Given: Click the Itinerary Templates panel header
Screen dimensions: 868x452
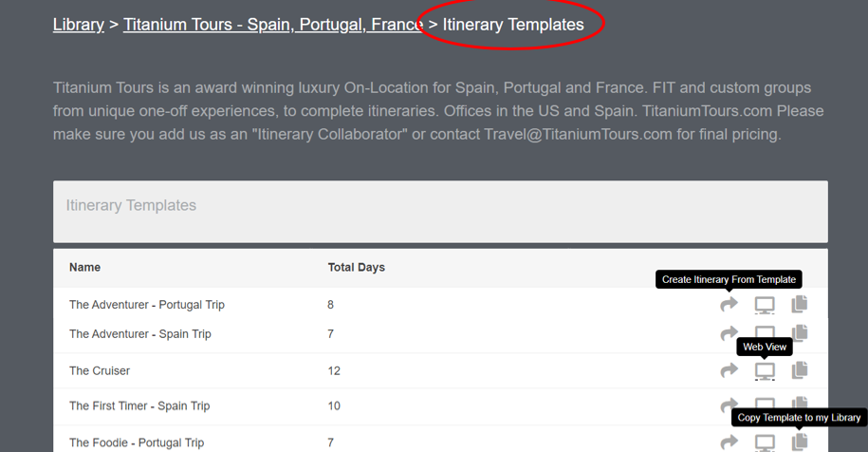Looking at the screenshot, I should [441, 212].
